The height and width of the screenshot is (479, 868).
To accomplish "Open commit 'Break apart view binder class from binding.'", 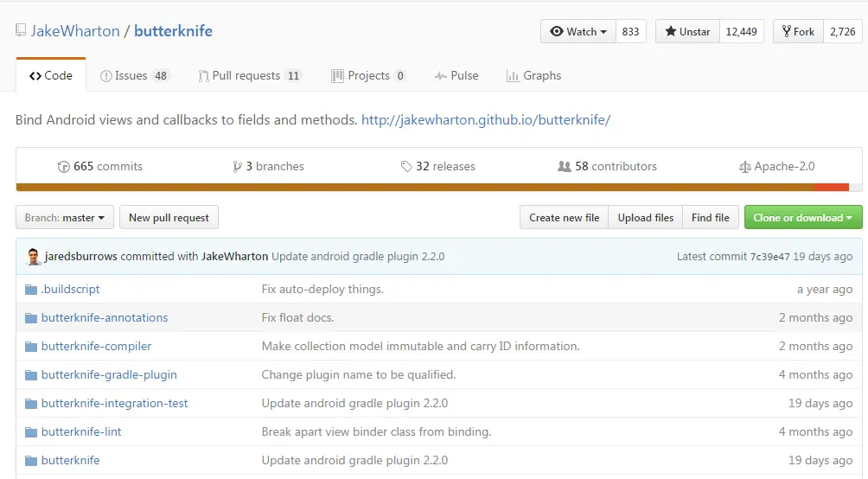I will click(x=376, y=432).
